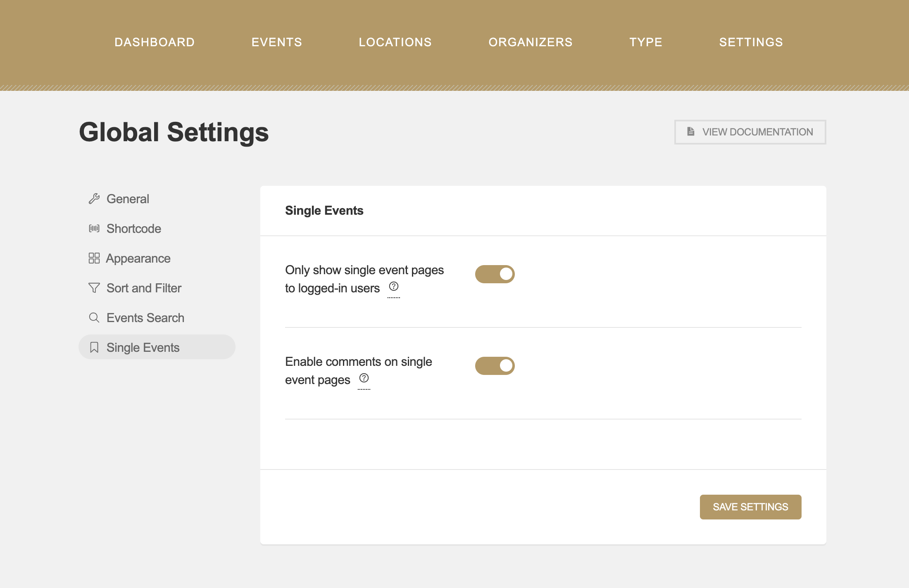Click the Appearance grid icon
909x588 pixels.
click(x=94, y=258)
